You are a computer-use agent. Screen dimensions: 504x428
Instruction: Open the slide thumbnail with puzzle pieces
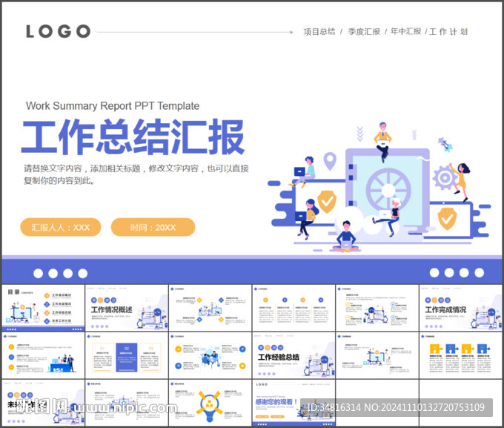click(460, 355)
